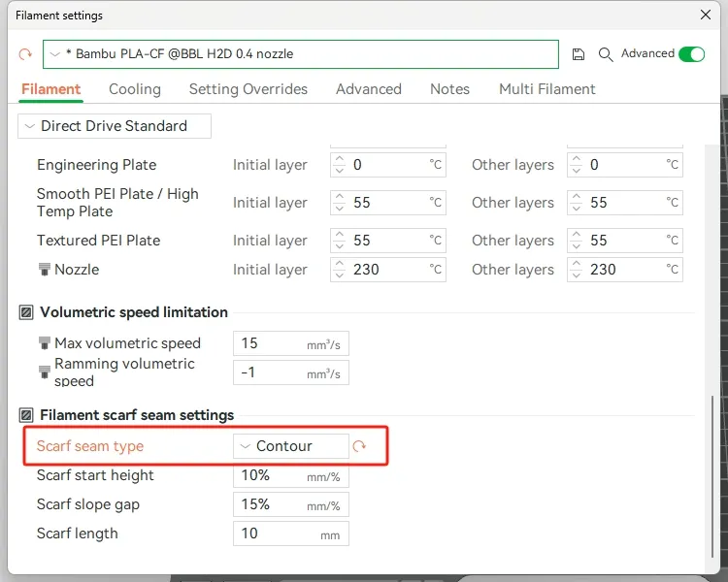Click nozzle icon beside Max volumetric speed

(x=44, y=343)
